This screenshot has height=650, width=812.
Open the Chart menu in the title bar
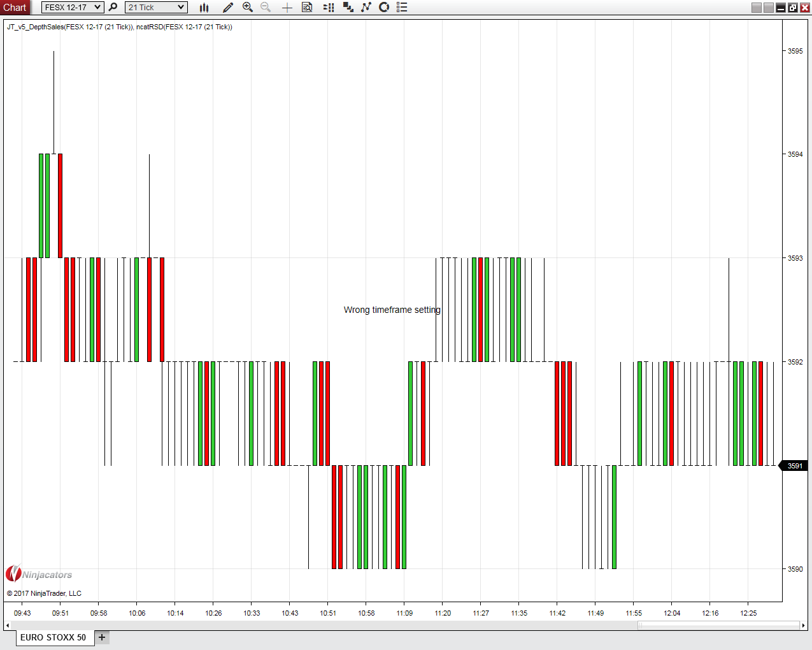[x=15, y=8]
